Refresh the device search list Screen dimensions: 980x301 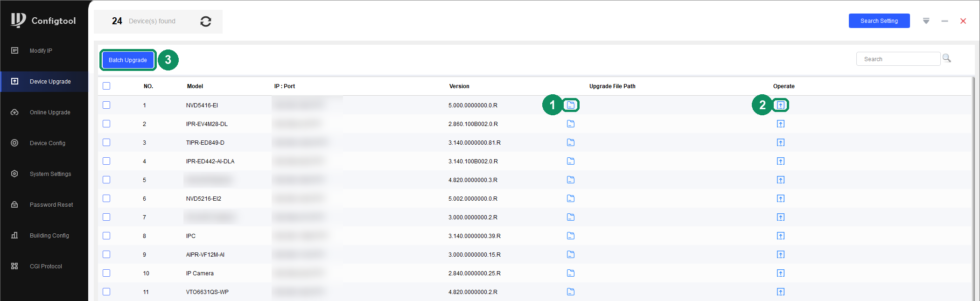click(x=206, y=21)
